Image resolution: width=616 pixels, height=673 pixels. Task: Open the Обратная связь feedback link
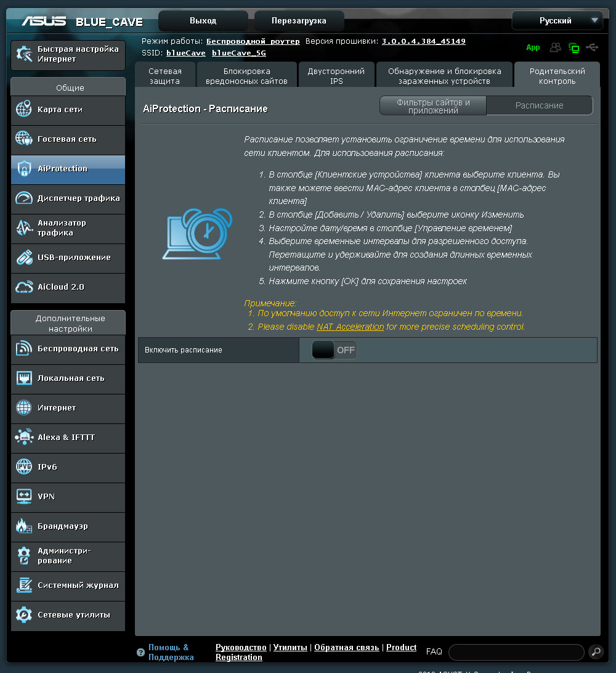[x=347, y=647]
